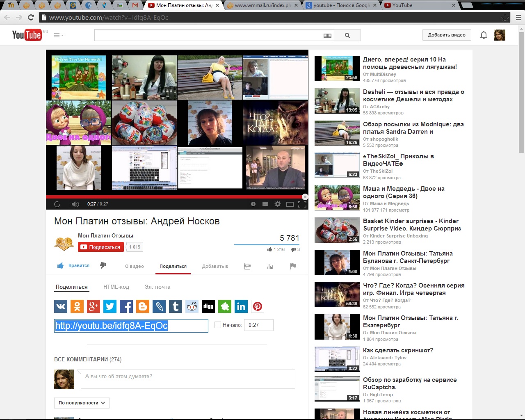The width and height of the screenshot is (525, 420).
Task: Open player settings gear
Action: tap(278, 204)
